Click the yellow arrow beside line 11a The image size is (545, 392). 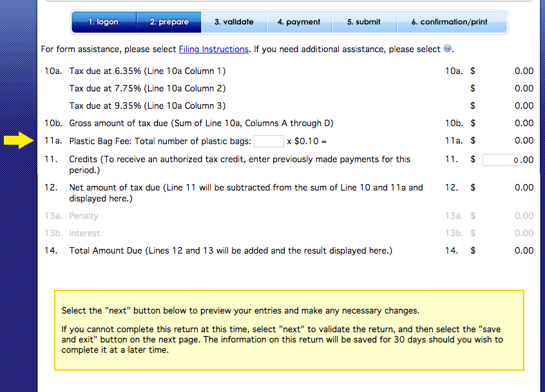coord(19,140)
